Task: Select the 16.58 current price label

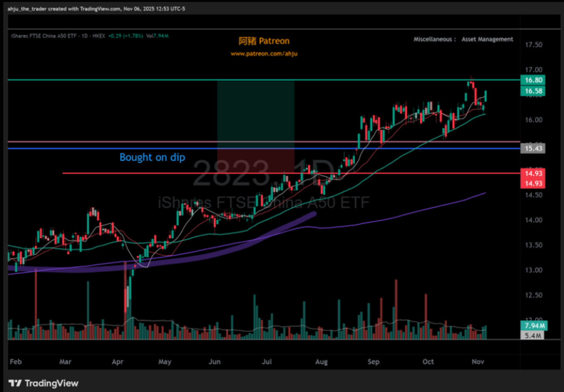Action: [533, 91]
